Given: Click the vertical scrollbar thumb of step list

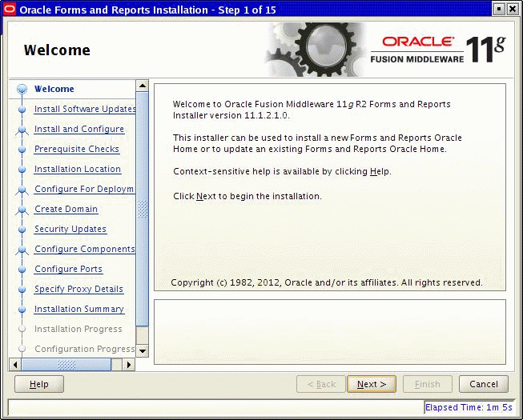Looking at the screenshot, I should click(x=143, y=209).
